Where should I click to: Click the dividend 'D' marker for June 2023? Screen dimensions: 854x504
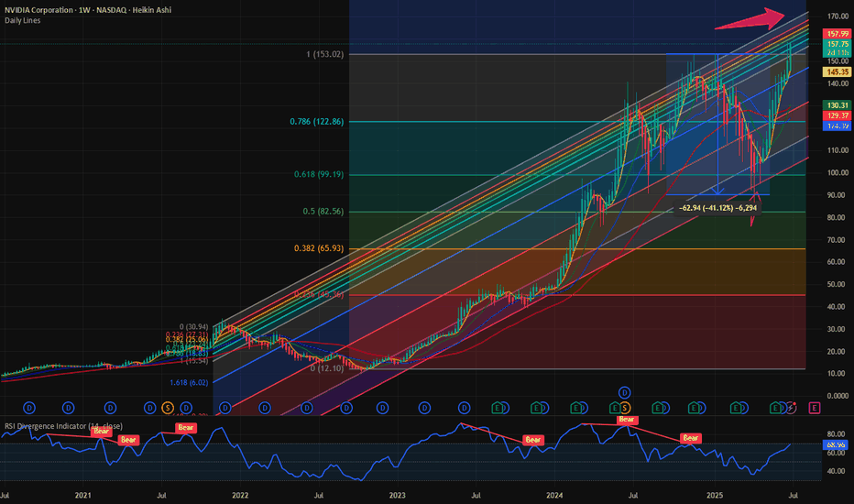click(464, 408)
